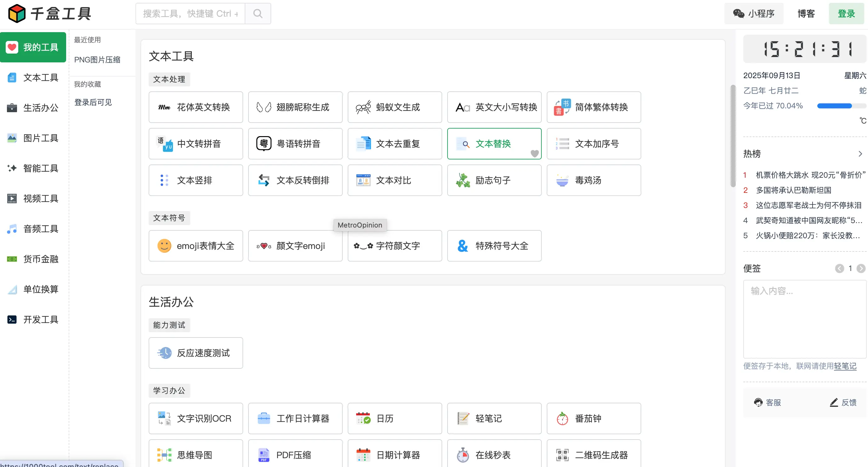This screenshot has width=868, height=467.
Task: Focus the 便签 note text area
Action: [x=805, y=319]
